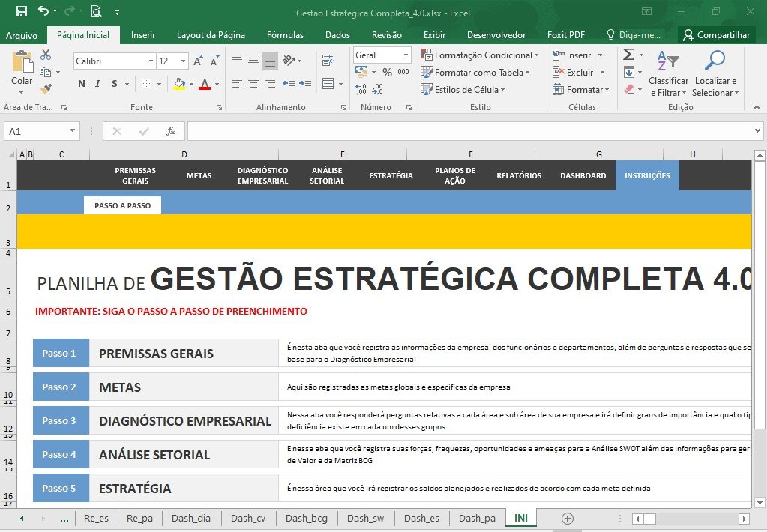Open the Formatação Condicional menu

pyautogui.click(x=479, y=55)
